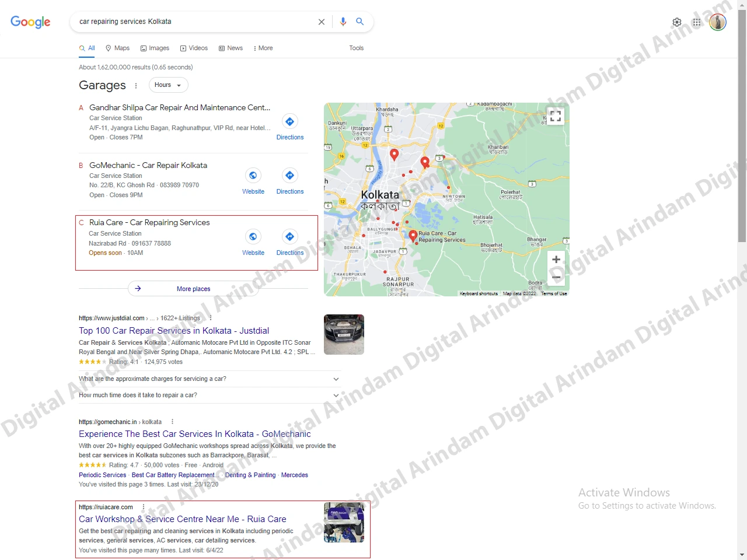Screen dimensions: 747x560
Task: Open Ruia Care - Car Repairing Services listing
Action: click(149, 223)
